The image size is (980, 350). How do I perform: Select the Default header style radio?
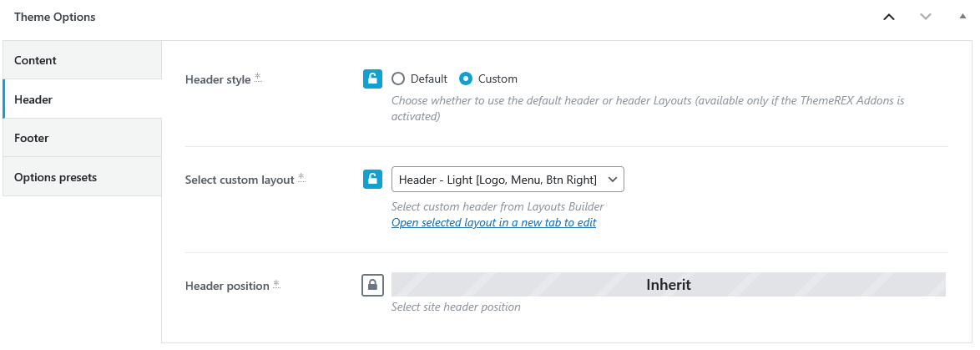coord(398,79)
